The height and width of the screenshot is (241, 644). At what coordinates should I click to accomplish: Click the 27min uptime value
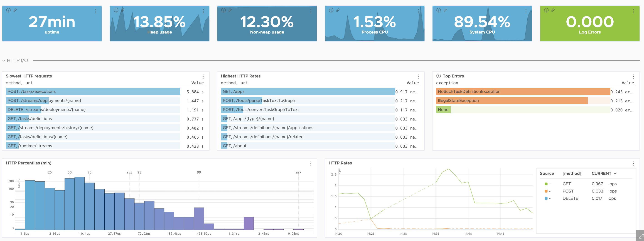click(52, 22)
